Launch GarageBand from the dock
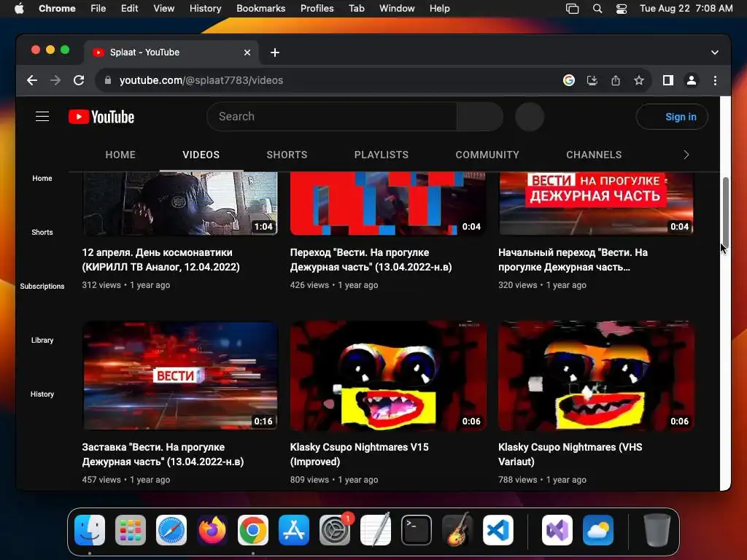This screenshot has width=747, height=560. pos(457,530)
